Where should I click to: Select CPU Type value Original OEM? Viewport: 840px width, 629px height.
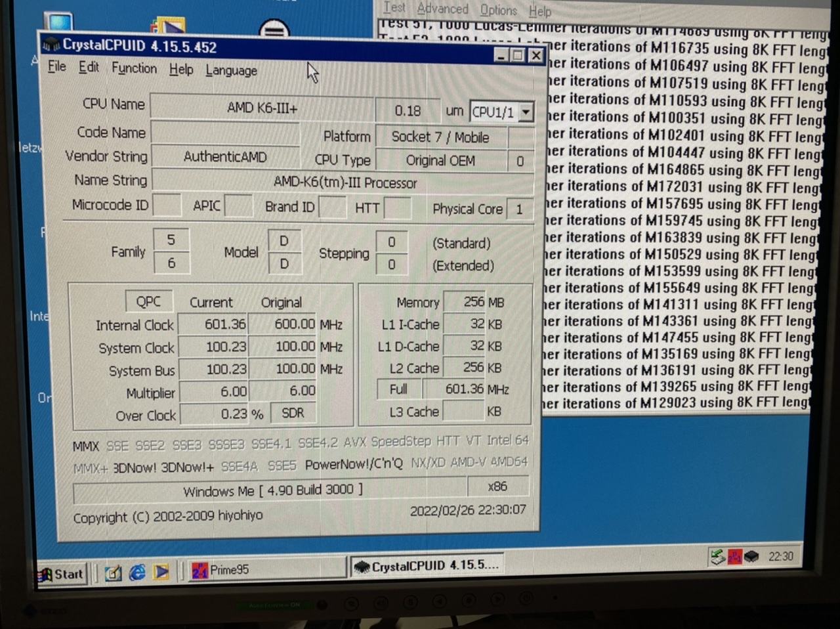click(x=440, y=160)
